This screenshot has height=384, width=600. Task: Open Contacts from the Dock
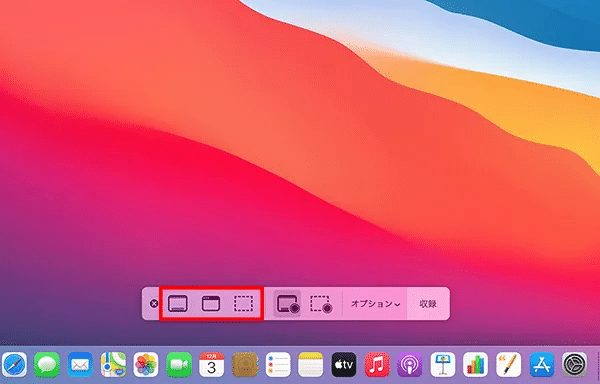245,364
